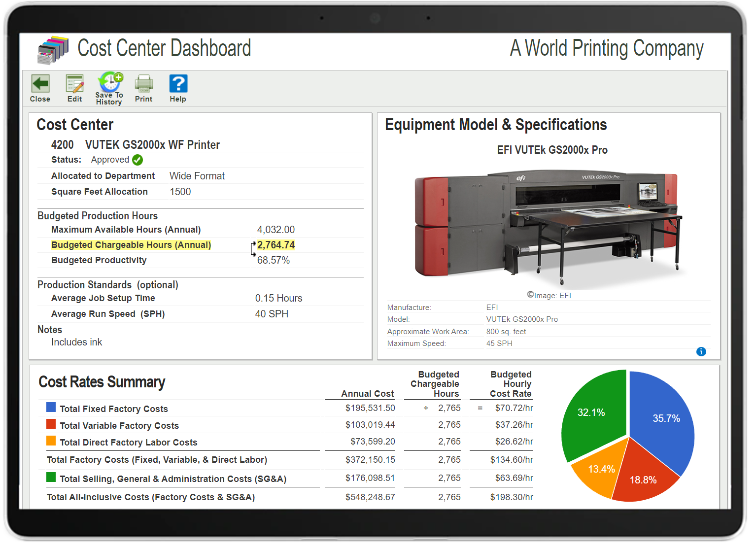Click the 40 SPH run speed value
This screenshot has height=548, width=756.
pos(272,314)
